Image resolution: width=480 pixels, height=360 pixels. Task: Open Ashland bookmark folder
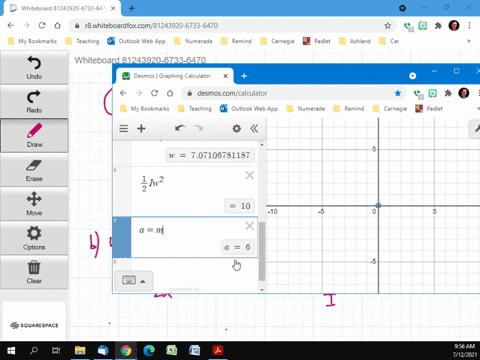(x=355, y=41)
